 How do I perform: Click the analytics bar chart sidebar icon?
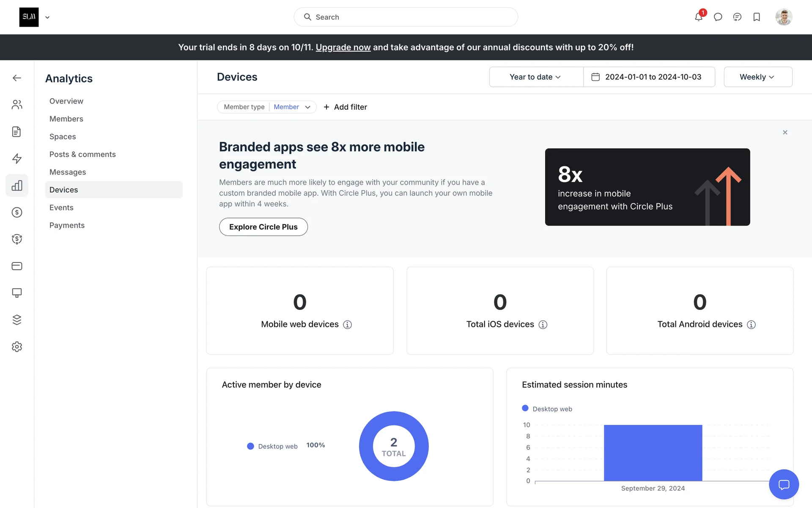(17, 185)
